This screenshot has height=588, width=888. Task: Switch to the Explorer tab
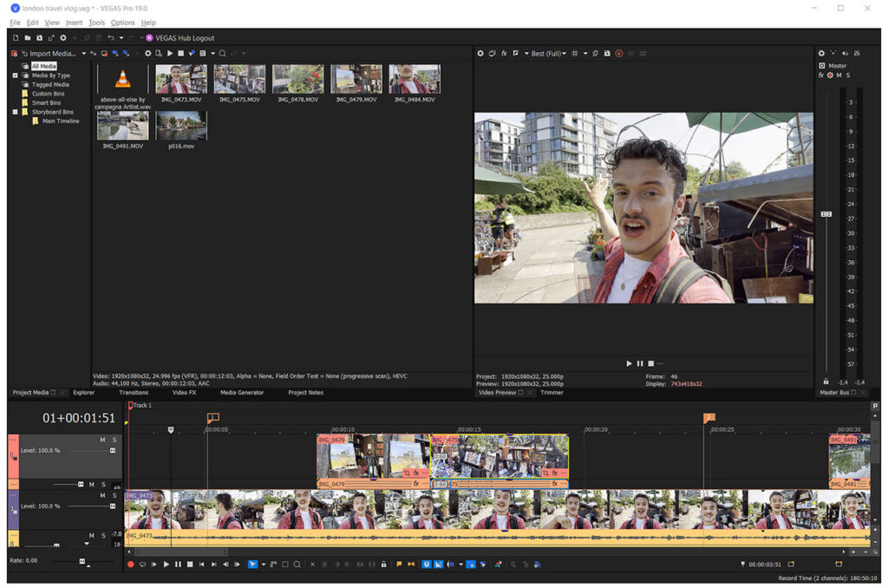(84, 393)
